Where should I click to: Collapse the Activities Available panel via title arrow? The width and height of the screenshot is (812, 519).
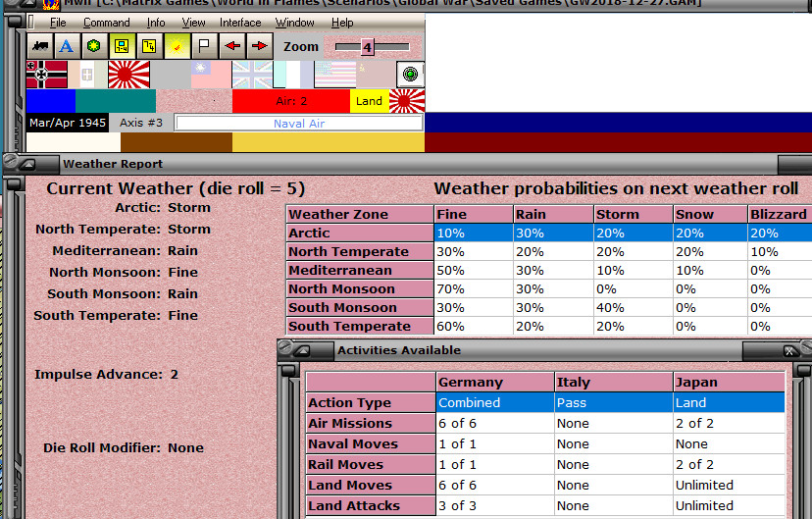click(x=302, y=350)
